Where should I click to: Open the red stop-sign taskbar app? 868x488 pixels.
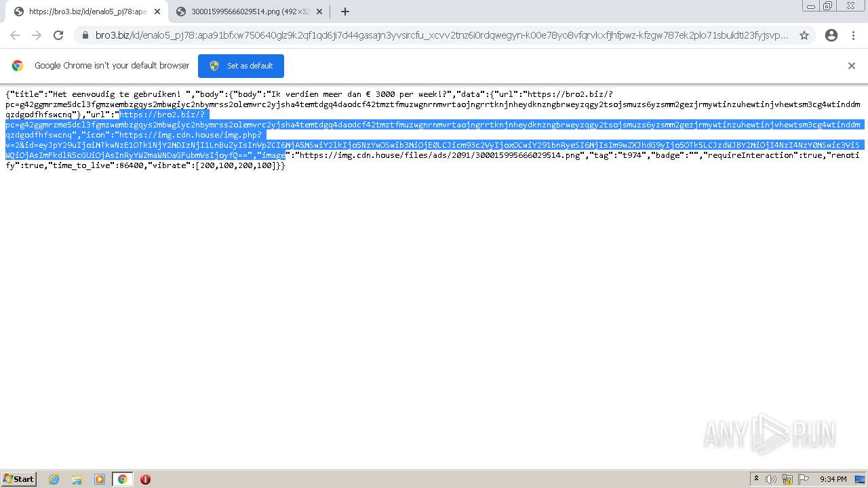(145, 479)
